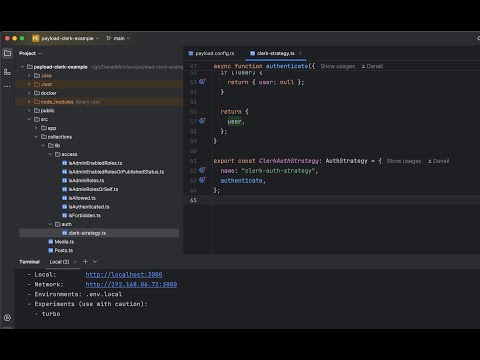
Task: Open the Network 192.168 address link
Action: [131, 284]
